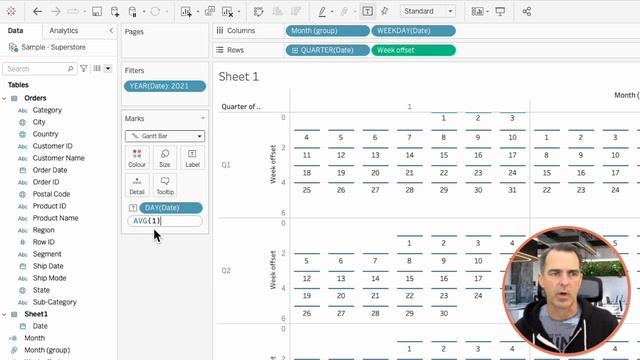Start presentation mode icon
Screen dimensions: 640x360
tap(500, 11)
